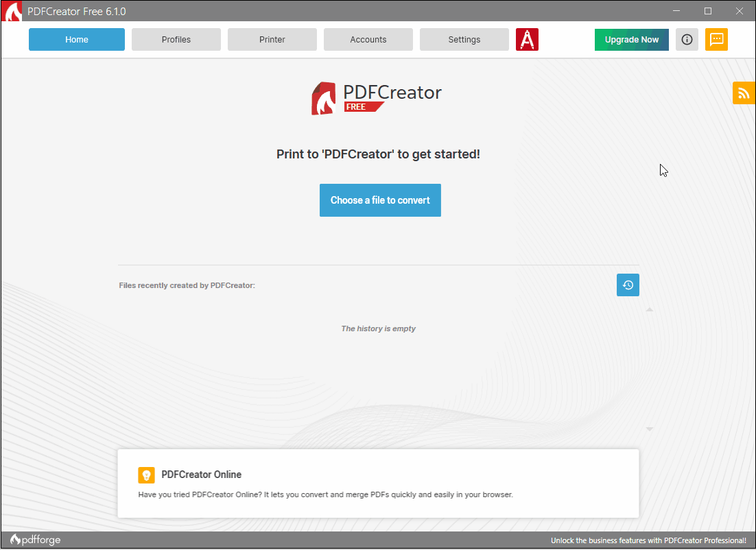The image size is (756, 550).
Task: Open the PDF Architect red icon
Action: point(527,40)
